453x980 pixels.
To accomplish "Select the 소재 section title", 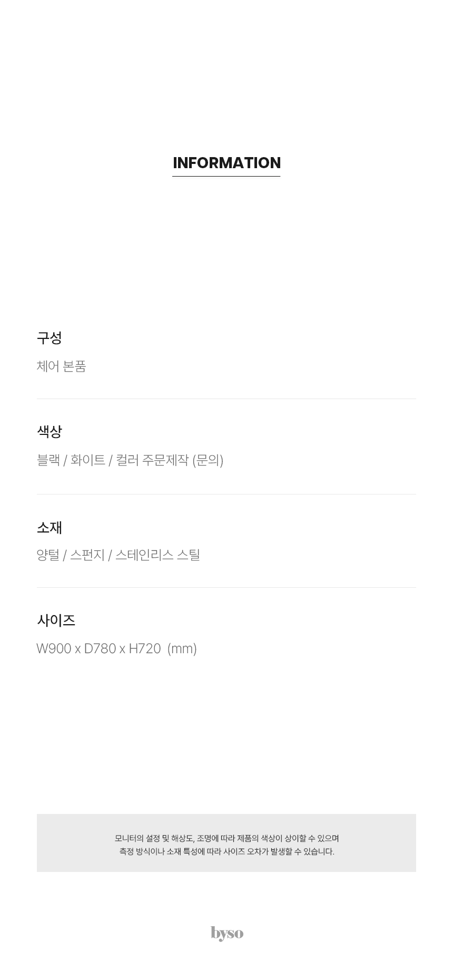I will pos(50,527).
